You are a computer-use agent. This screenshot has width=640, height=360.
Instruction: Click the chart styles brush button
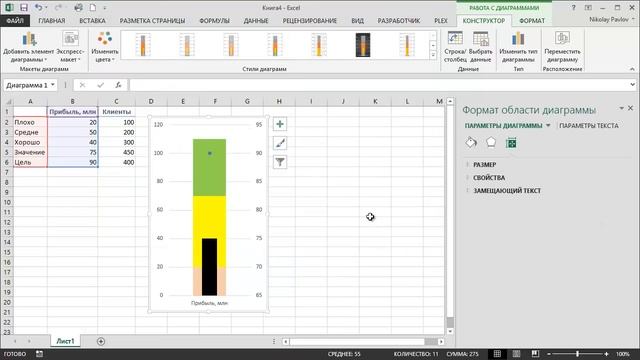coord(280,143)
